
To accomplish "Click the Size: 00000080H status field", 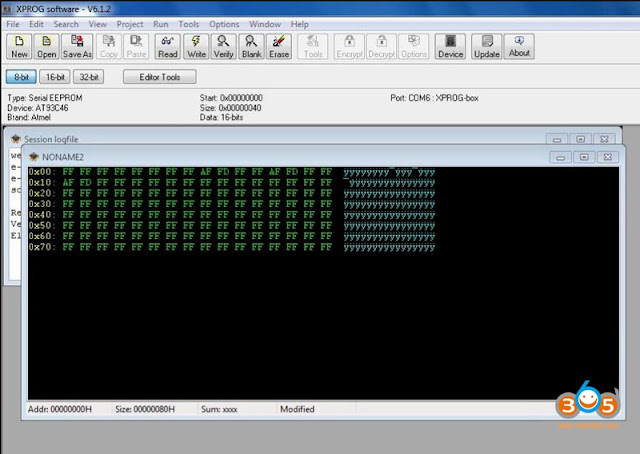I will click(x=145, y=409).
